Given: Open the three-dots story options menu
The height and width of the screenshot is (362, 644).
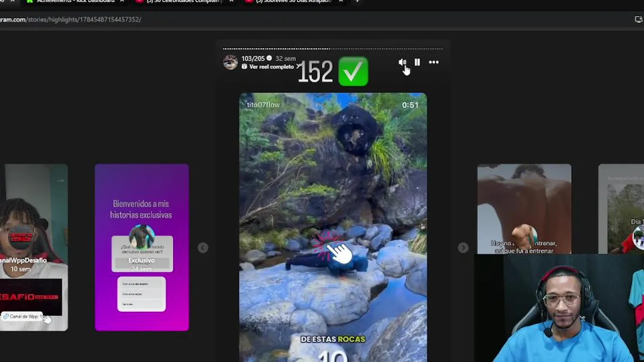Looking at the screenshot, I should (x=434, y=62).
